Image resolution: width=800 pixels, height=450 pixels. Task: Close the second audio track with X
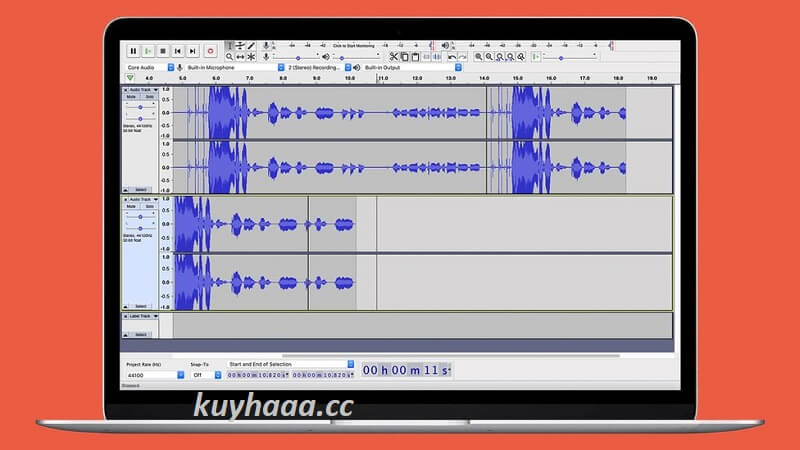click(x=126, y=199)
